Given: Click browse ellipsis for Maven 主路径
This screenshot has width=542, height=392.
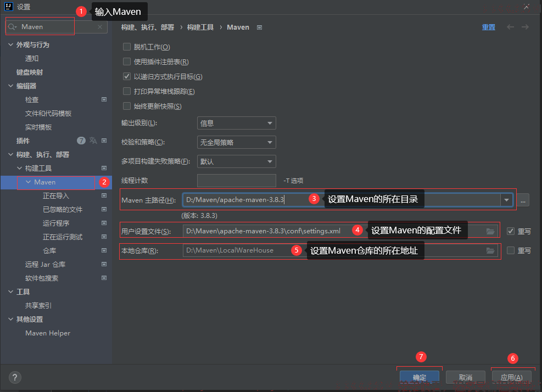Looking at the screenshot, I should point(523,200).
